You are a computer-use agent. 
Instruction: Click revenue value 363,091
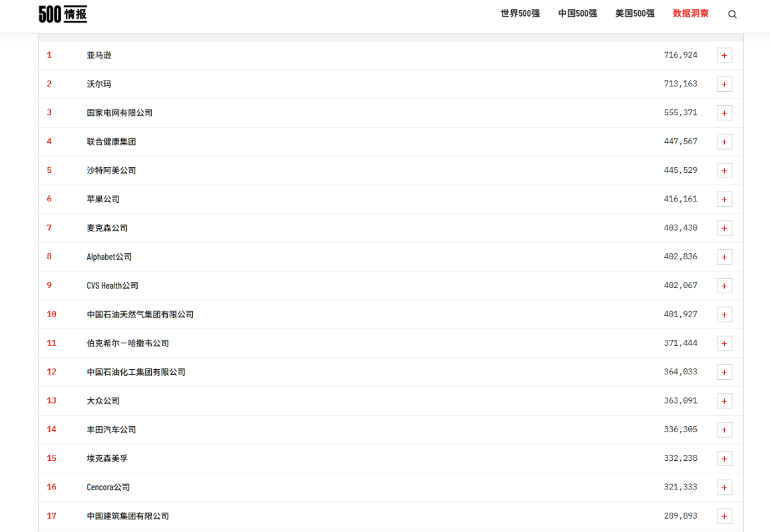[x=681, y=400]
